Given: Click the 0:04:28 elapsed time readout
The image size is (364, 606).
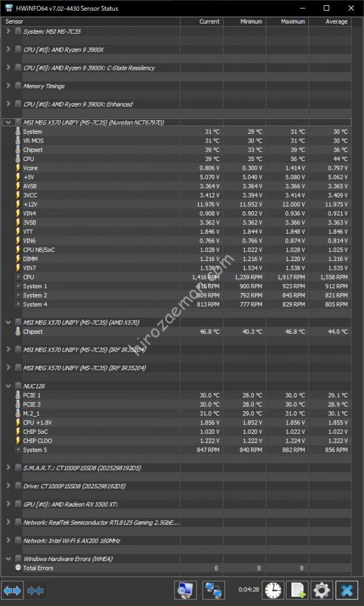Looking at the screenshot, I should click(249, 590).
